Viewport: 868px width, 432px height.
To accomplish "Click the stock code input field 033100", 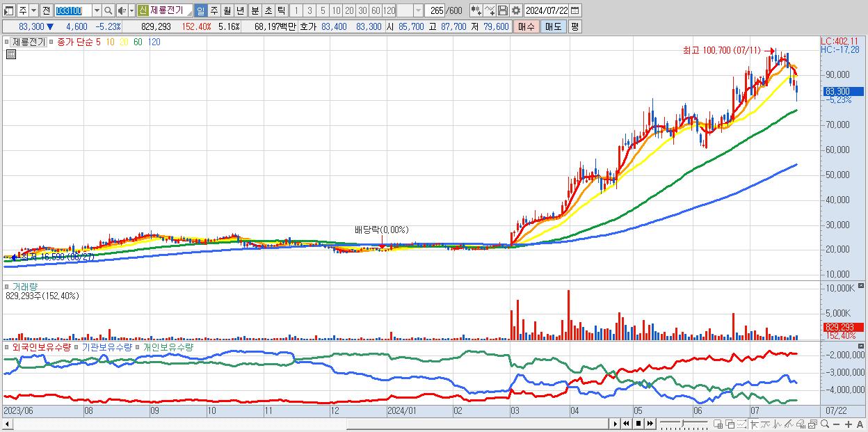I will click(x=72, y=10).
